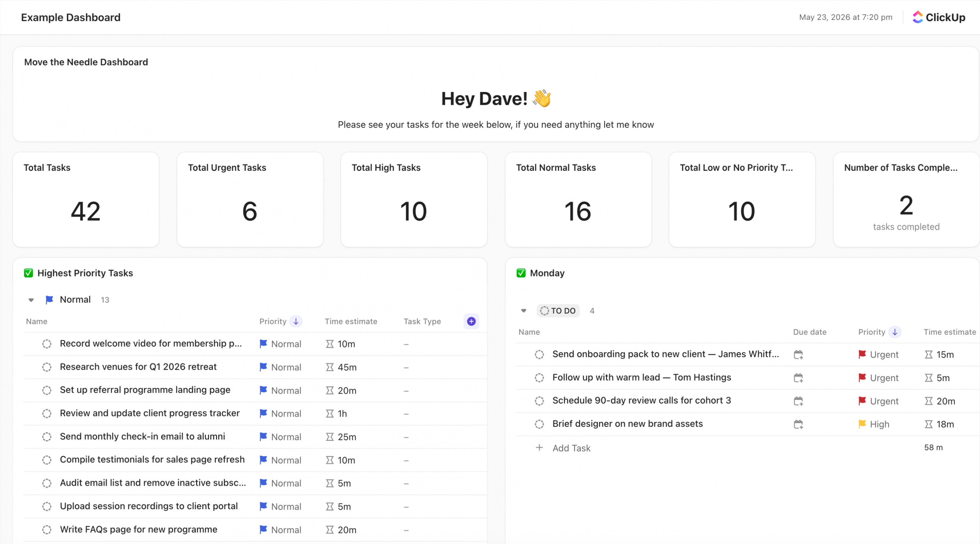This screenshot has width=980, height=544.
Task: Toggle status circle of Follow up with warm lead
Action: point(539,378)
